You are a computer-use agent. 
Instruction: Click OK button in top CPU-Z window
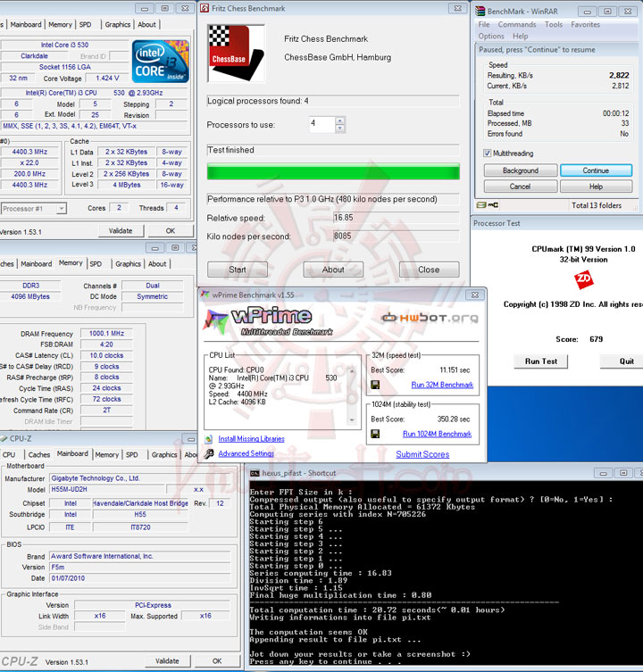[171, 230]
